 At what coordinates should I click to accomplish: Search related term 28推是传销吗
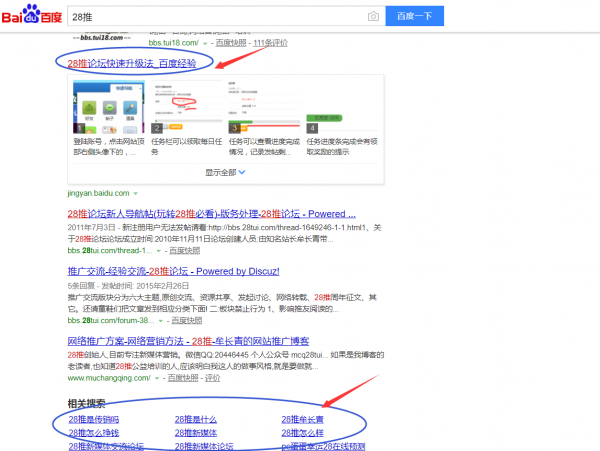pos(94,419)
